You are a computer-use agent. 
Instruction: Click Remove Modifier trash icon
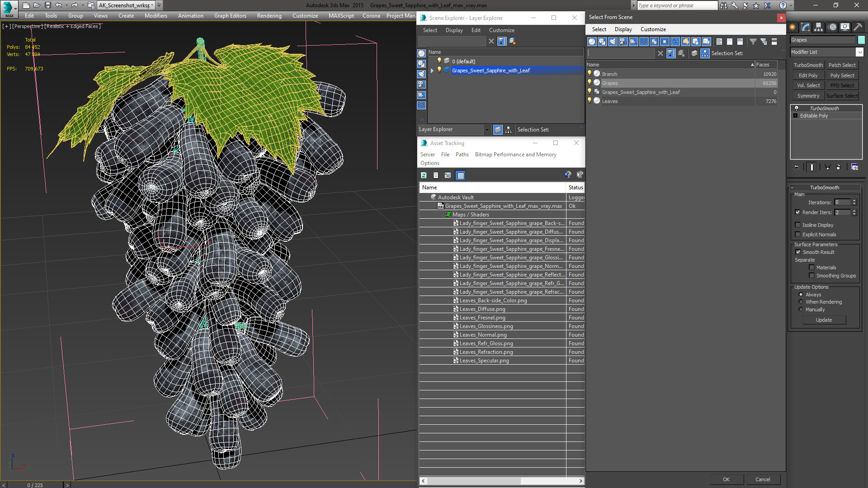(x=838, y=167)
